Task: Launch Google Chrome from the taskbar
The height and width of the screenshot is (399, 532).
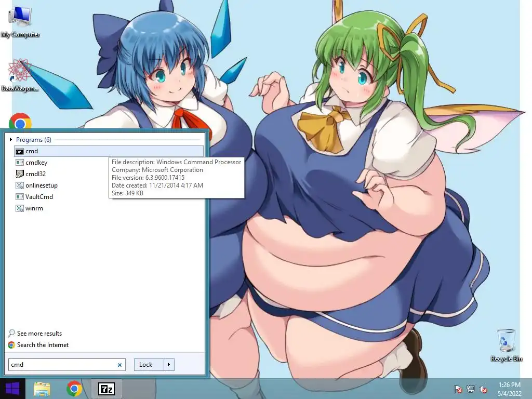Action: (x=74, y=389)
